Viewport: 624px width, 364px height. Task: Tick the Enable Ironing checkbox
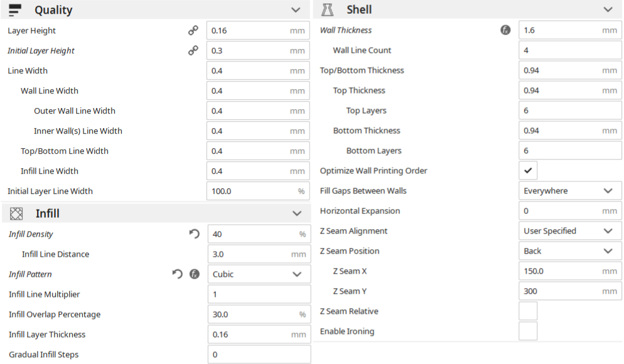coord(528,331)
